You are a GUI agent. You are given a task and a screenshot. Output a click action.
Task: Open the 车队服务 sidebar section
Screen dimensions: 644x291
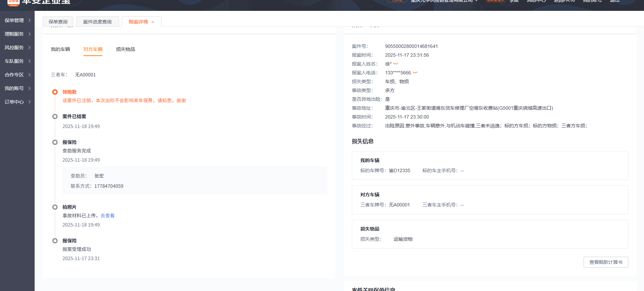coord(17,61)
